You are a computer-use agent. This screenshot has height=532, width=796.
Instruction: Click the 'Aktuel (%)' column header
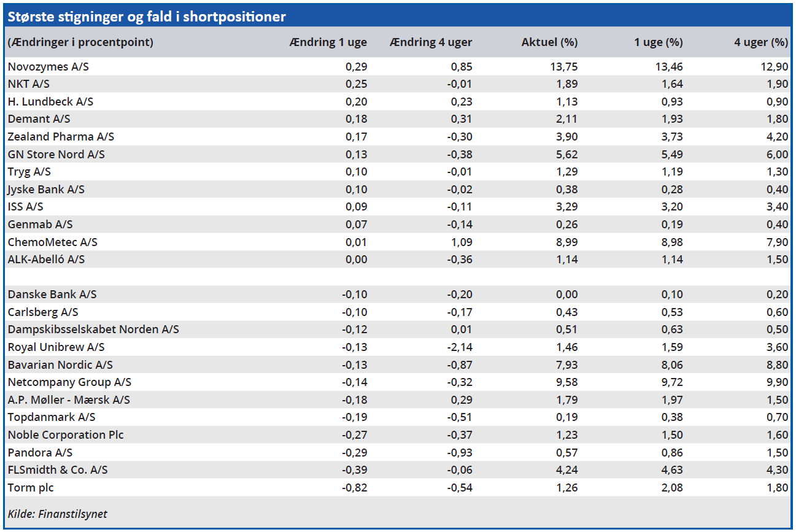[549, 42]
